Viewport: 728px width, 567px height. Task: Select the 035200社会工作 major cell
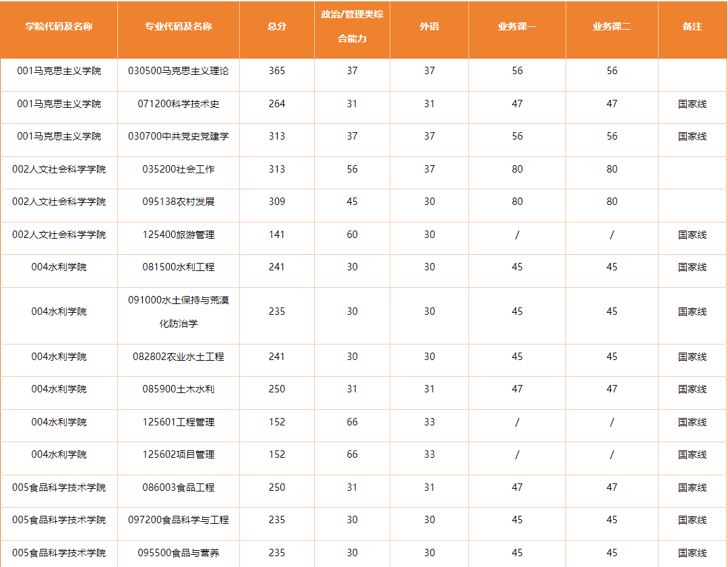tap(178, 169)
